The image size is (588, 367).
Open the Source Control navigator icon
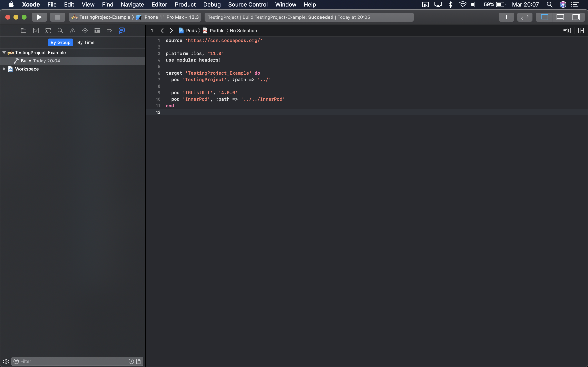[x=36, y=31]
